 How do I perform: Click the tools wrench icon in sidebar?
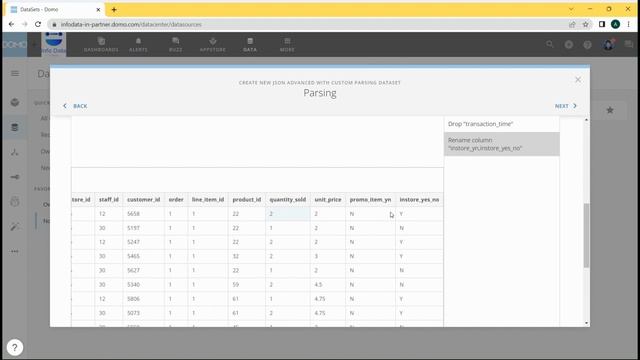15,227
